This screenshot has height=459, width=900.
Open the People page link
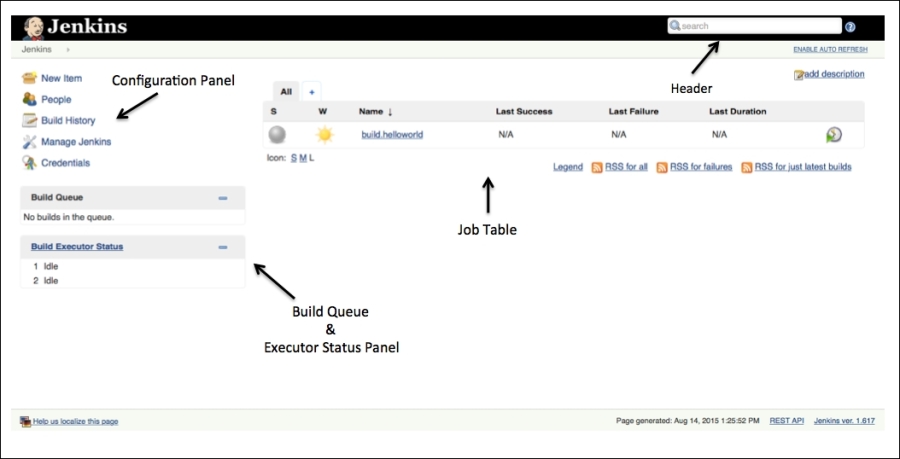56,99
